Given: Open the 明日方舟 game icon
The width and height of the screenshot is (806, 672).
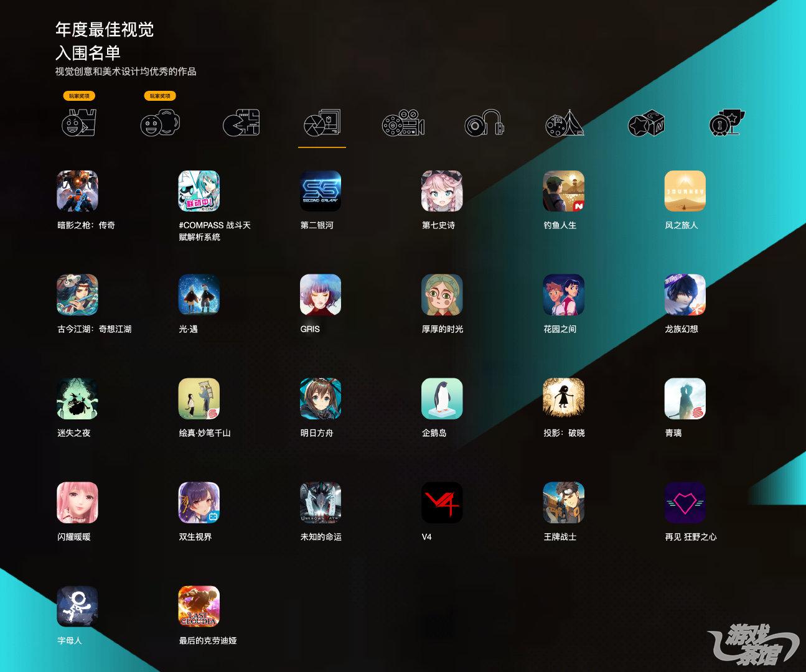Looking at the screenshot, I should click(321, 399).
